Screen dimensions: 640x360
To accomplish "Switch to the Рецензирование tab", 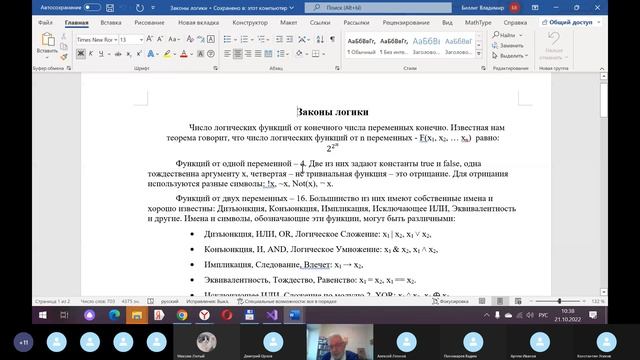I will coord(406,22).
